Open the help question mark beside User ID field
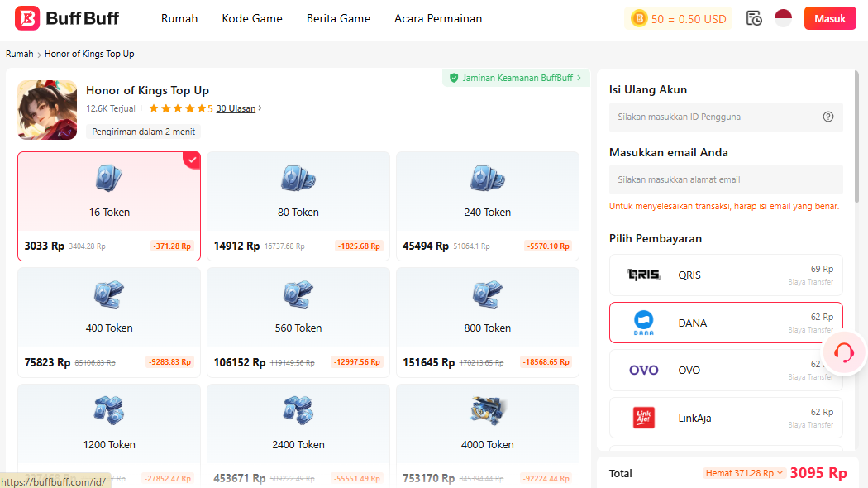The height and width of the screenshot is (488, 868). click(828, 117)
